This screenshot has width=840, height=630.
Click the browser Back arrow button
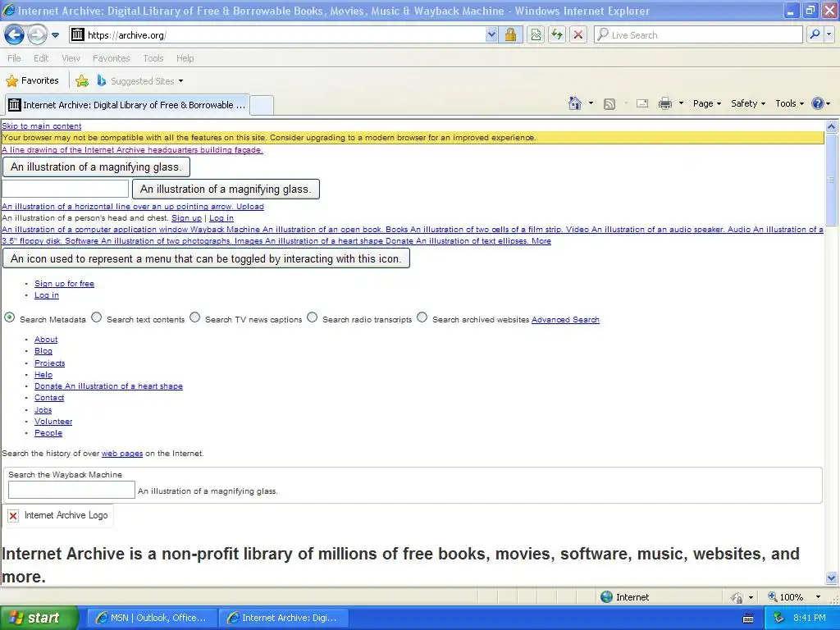point(14,34)
